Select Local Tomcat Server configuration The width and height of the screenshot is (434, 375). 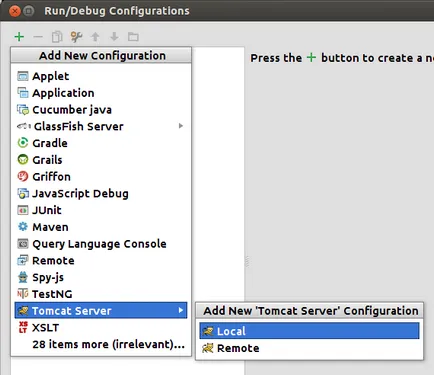pos(309,331)
